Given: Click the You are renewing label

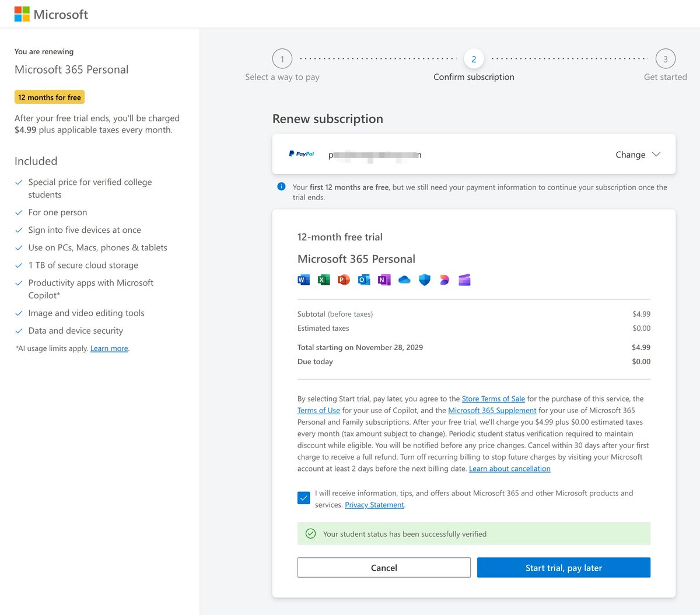Looking at the screenshot, I should pos(44,51).
